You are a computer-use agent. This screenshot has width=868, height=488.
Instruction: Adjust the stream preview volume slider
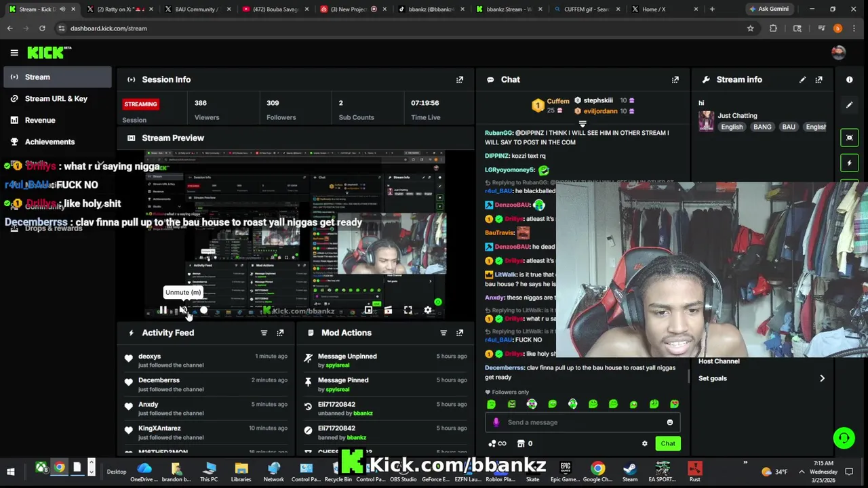pyautogui.click(x=203, y=310)
